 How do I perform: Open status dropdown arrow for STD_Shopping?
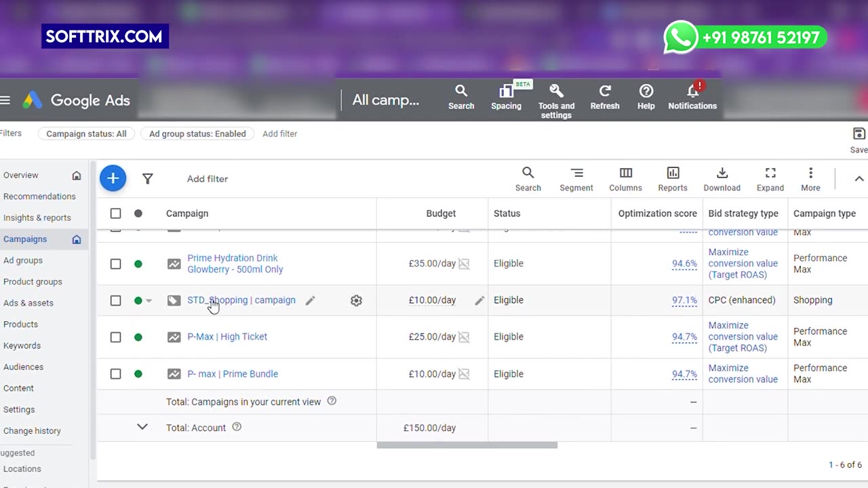(x=149, y=300)
